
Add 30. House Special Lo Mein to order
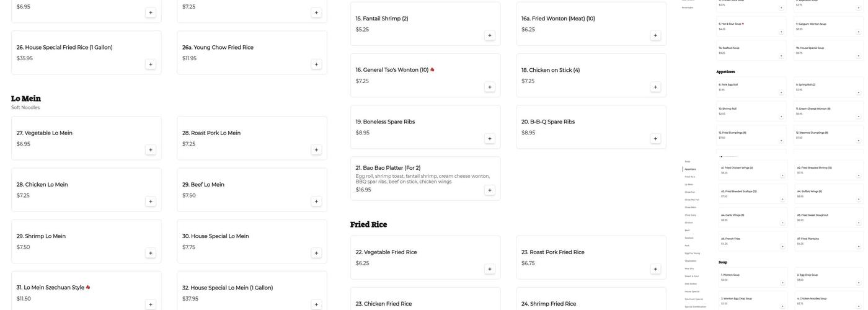[x=316, y=253]
